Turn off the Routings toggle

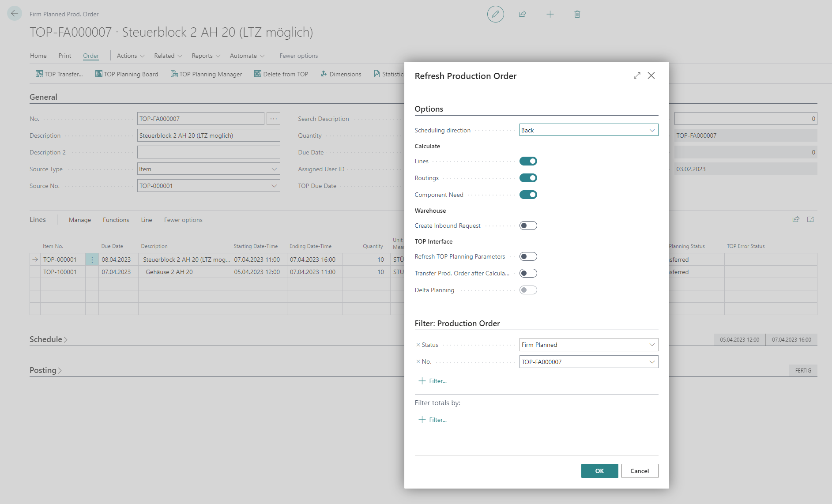tap(528, 178)
